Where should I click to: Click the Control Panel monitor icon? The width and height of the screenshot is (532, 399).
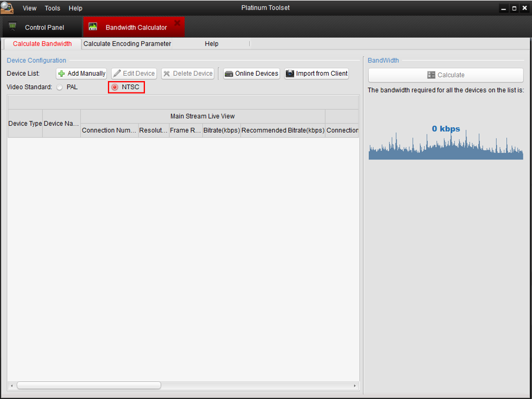click(13, 27)
